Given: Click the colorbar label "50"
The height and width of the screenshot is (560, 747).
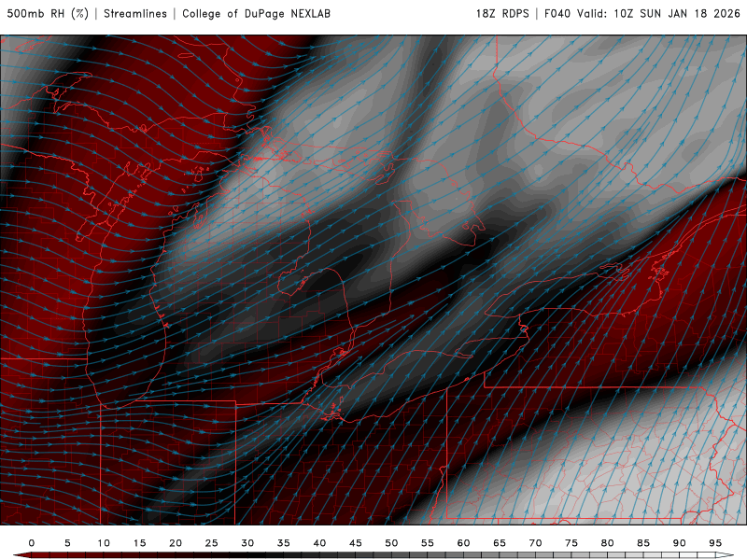Looking at the screenshot, I should pos(391,543).
